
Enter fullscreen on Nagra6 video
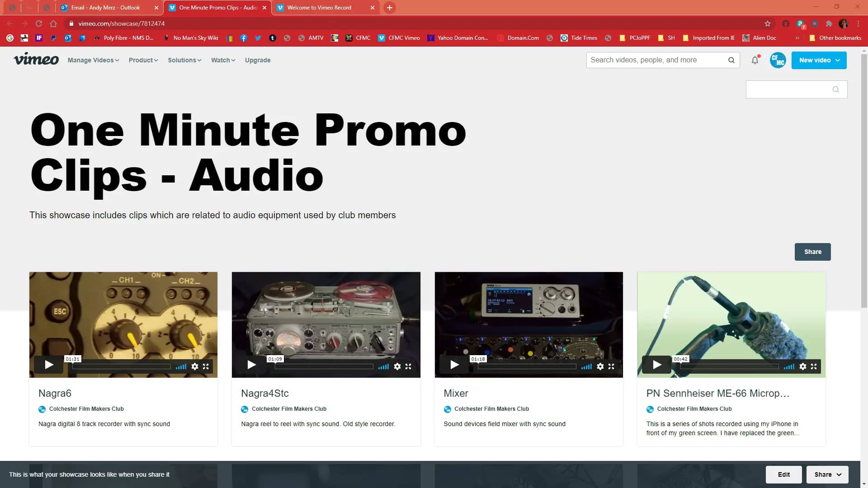coord(206,366)
